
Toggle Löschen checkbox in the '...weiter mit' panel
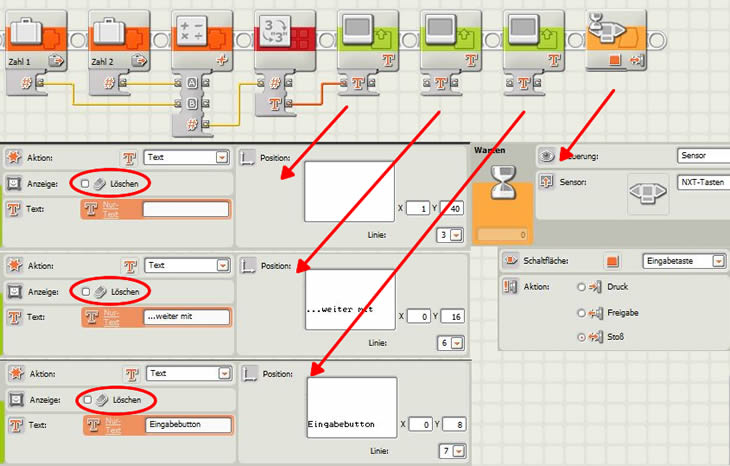tap(86, 292)
